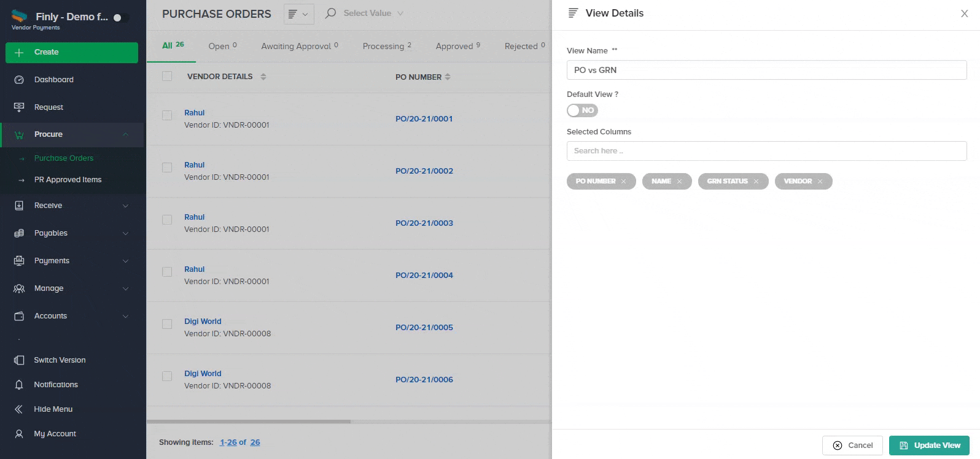The image size is (980, 459).
Task: Click the Receive download icon
Action: [19, 206]
